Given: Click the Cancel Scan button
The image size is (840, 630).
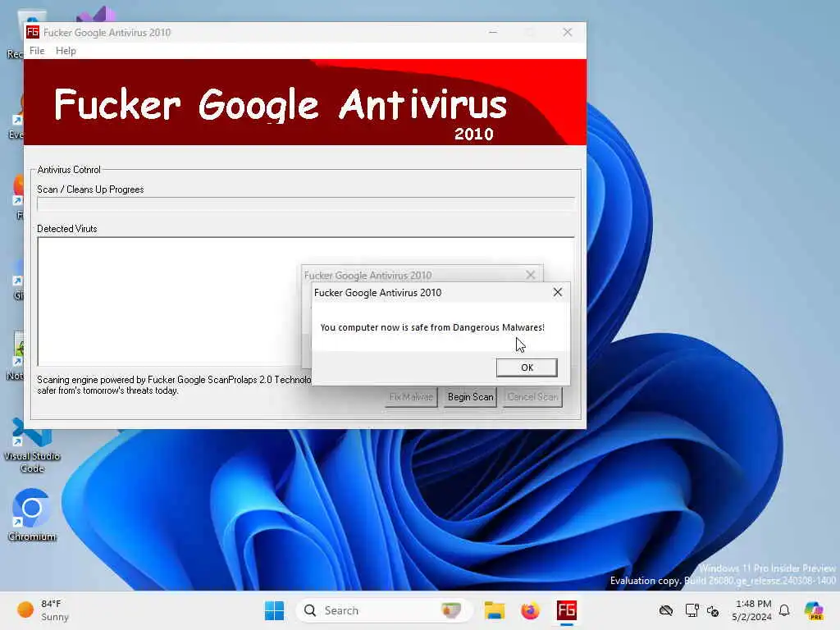Looking at the screenshot, I should pyautogui.click(x=532, y=397).
